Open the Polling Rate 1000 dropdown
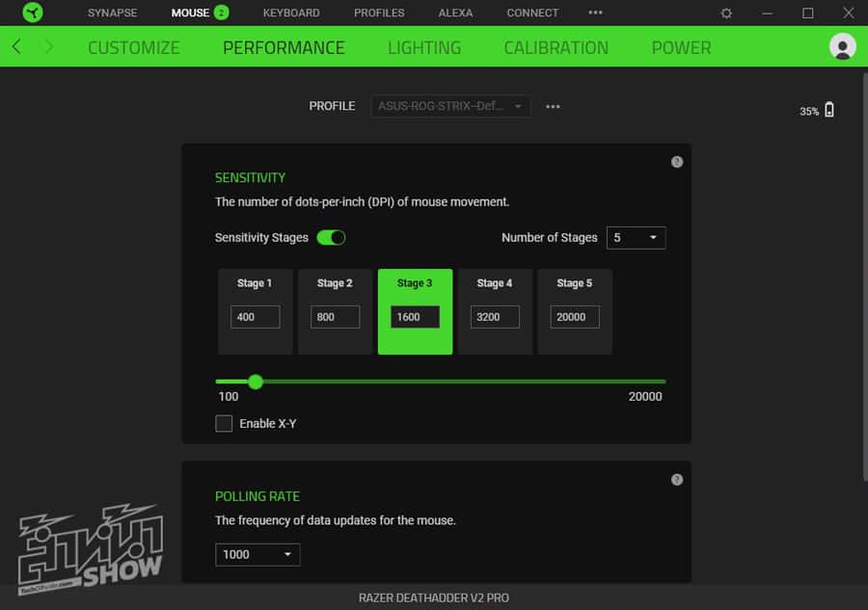This screenshot has height=610, width=868. pos(258,554)
